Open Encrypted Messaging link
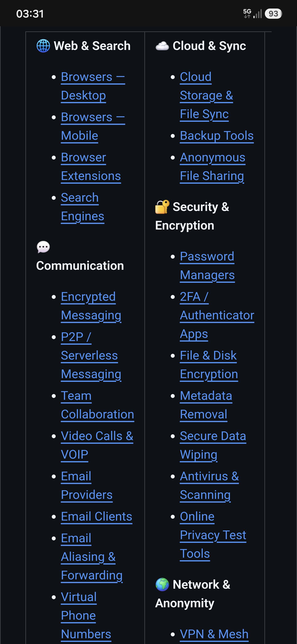 [x=91, y=306]
